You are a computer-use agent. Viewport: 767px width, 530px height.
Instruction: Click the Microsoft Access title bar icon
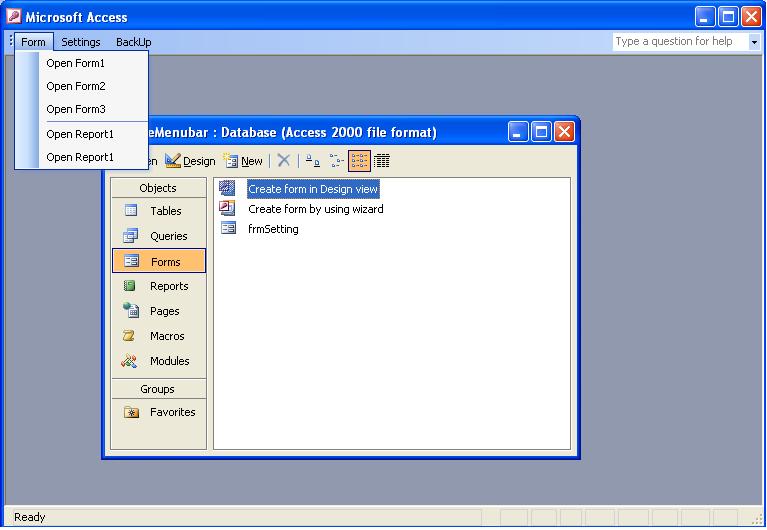click(14, 17)
